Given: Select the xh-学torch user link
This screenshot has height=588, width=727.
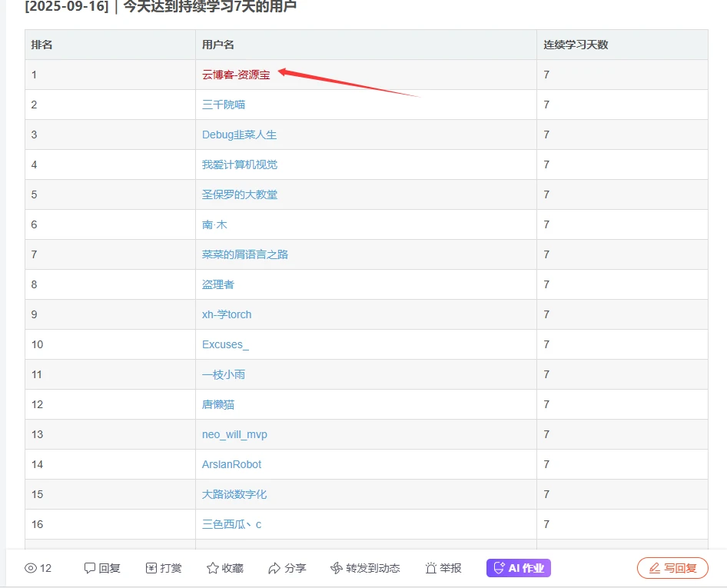Looking at the screenshot, I should pos(227,314).
